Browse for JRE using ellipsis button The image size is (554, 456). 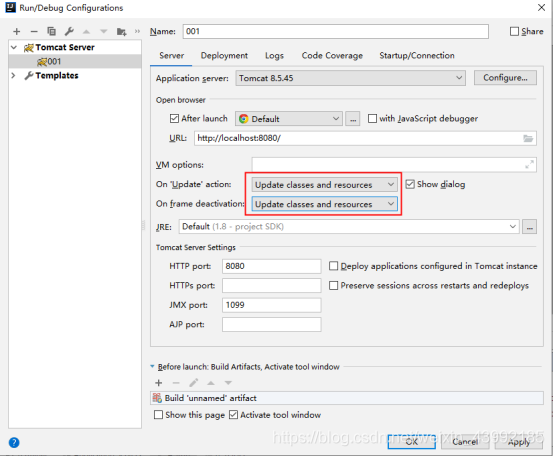tap(529, 227)
